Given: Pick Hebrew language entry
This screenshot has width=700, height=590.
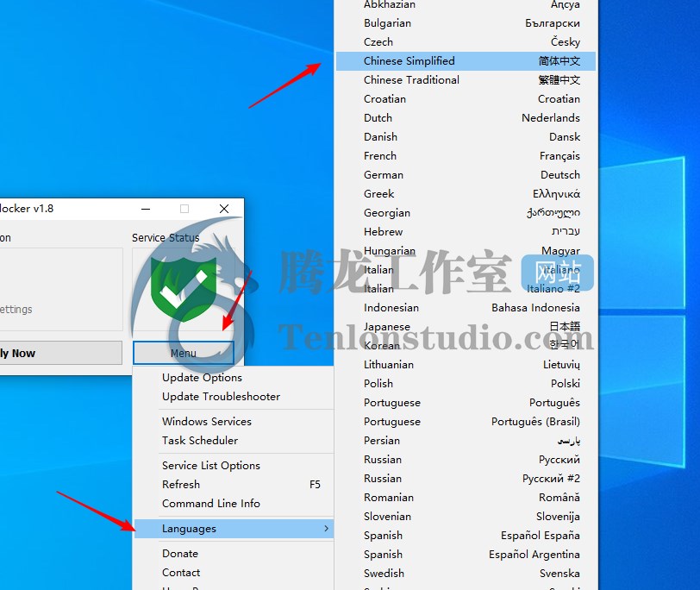Looking at the screenshot, I should pyautogui.click(x=466, y=232).
